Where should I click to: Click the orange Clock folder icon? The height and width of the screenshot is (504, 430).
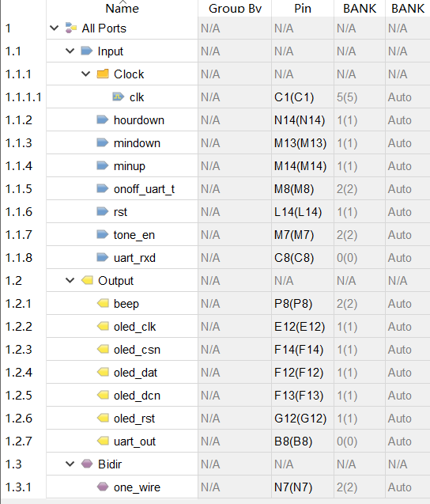(x=103, y=74)
